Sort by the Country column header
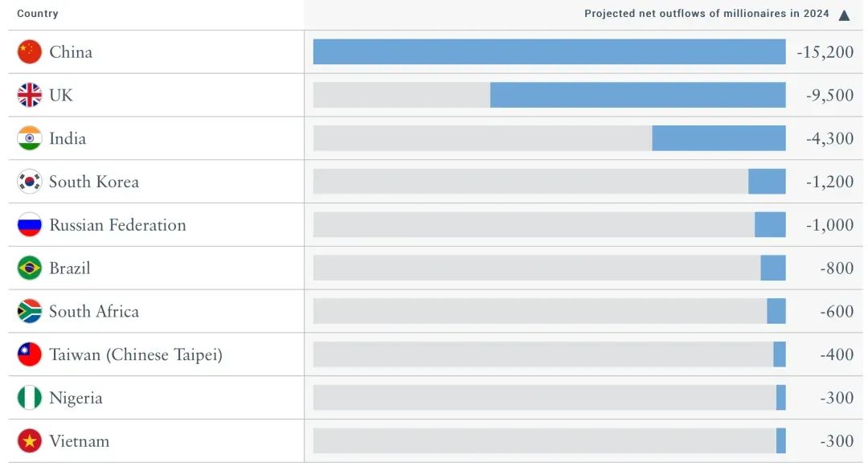This screenshot has width=868, height=467. pyautogui.click(x=38, y=14)
